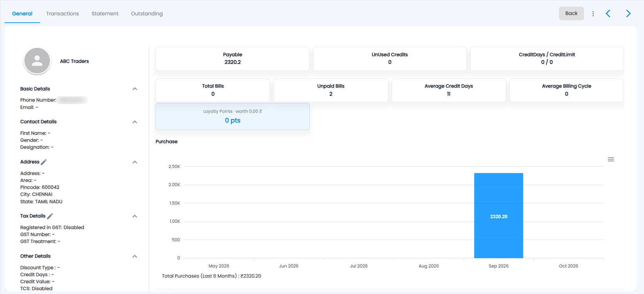
Task: Click the City: CHENNAI text
Action: (36, 194)
